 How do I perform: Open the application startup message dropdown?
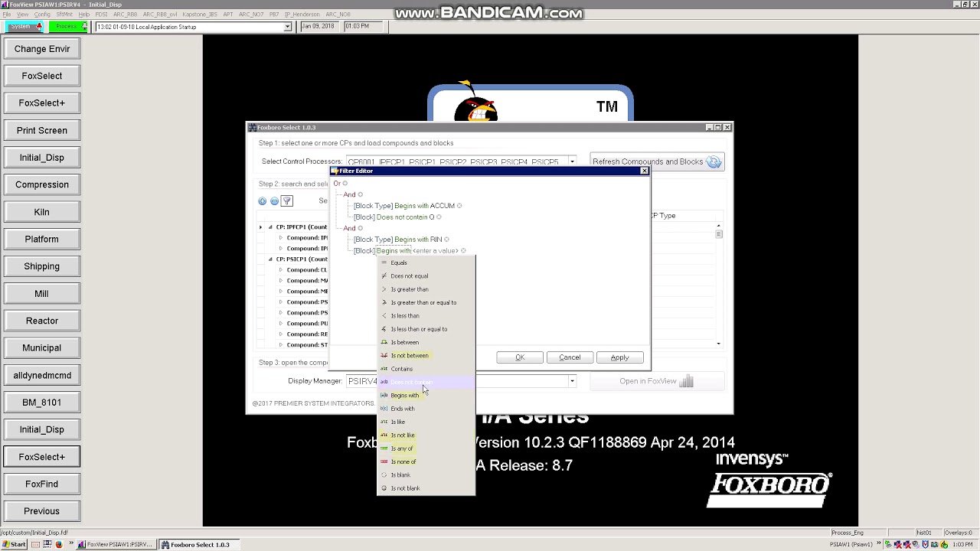(x=288, y=27)
